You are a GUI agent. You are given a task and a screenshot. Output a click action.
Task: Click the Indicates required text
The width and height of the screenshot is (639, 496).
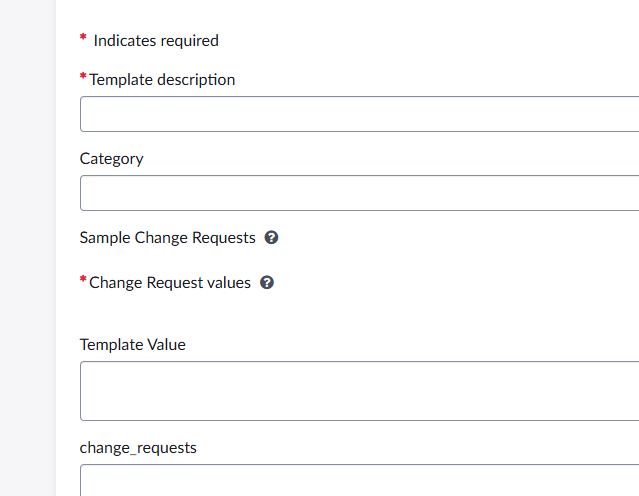pos(156,41)
